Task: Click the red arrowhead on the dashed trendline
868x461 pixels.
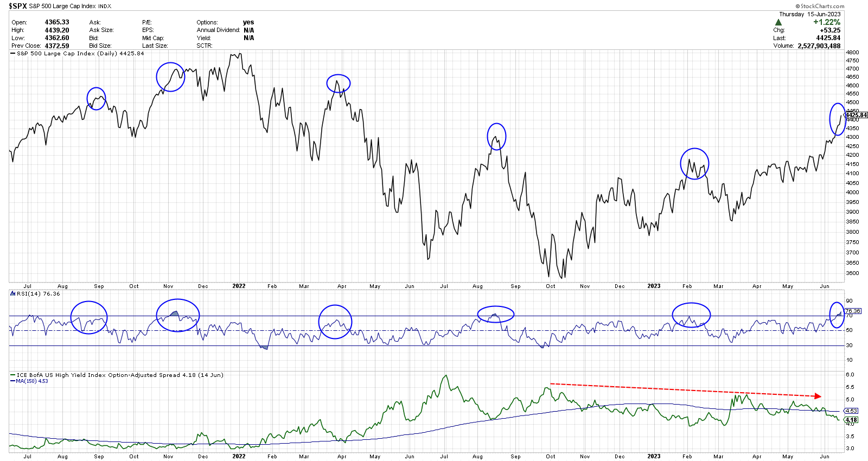Action: pos(818,396)
